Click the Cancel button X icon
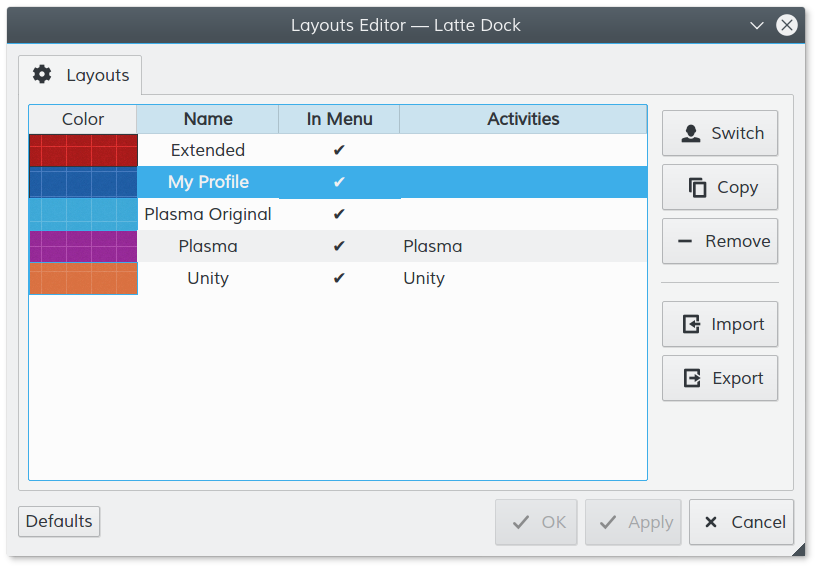The image size is (818, 569). 711,522
